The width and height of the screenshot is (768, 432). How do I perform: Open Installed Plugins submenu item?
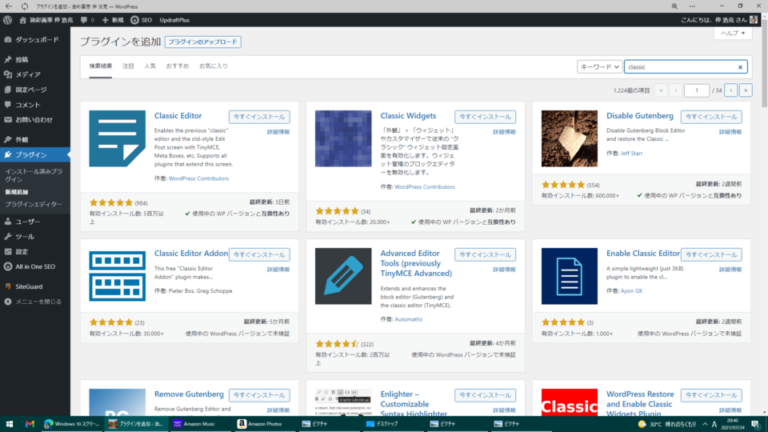(x=34, y=175)
